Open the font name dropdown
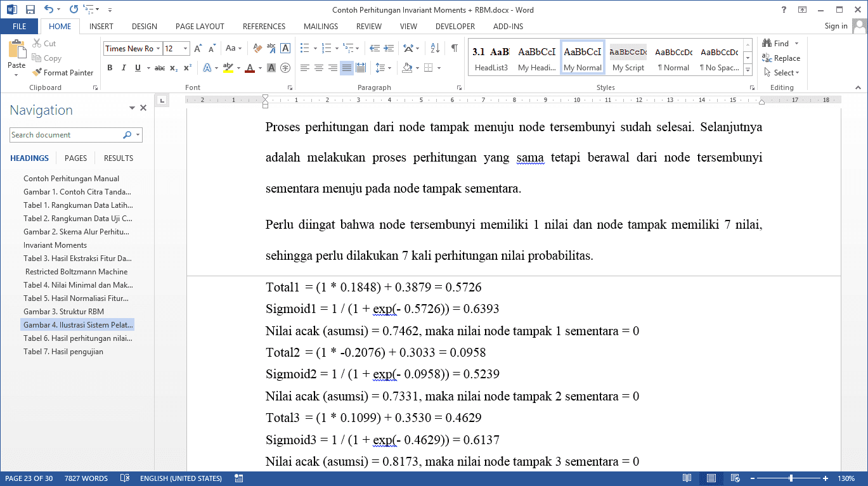The height and width of the screenshot is (486, 868). (159, 49)
